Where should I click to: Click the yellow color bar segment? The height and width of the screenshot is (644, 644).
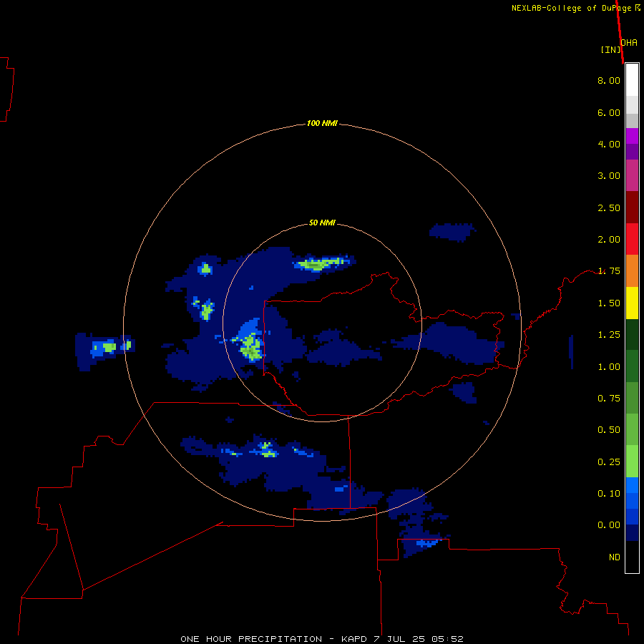coord(632,303)
